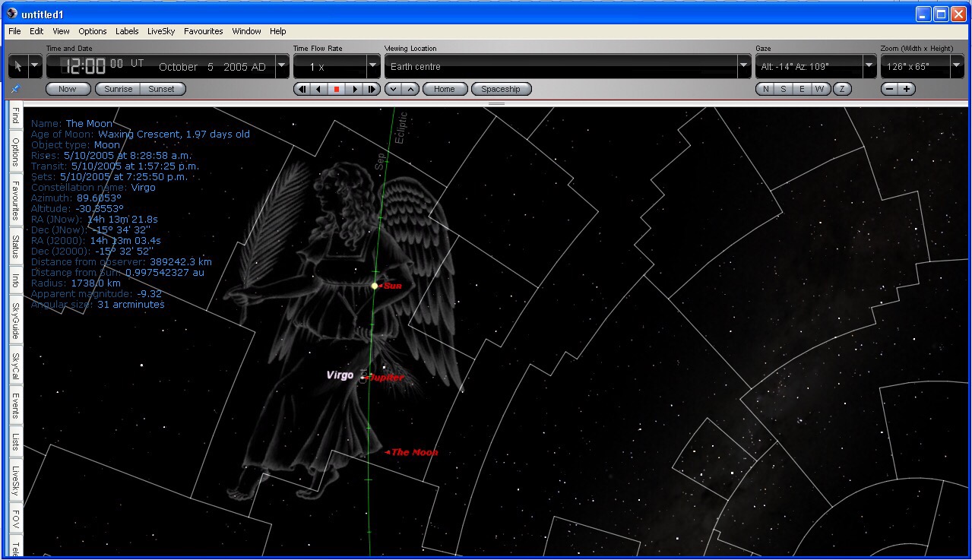Raise viewing elevation with up chevron
Image resolution: width=972 pixels, height=560 pixels.
tap(410, 89)
